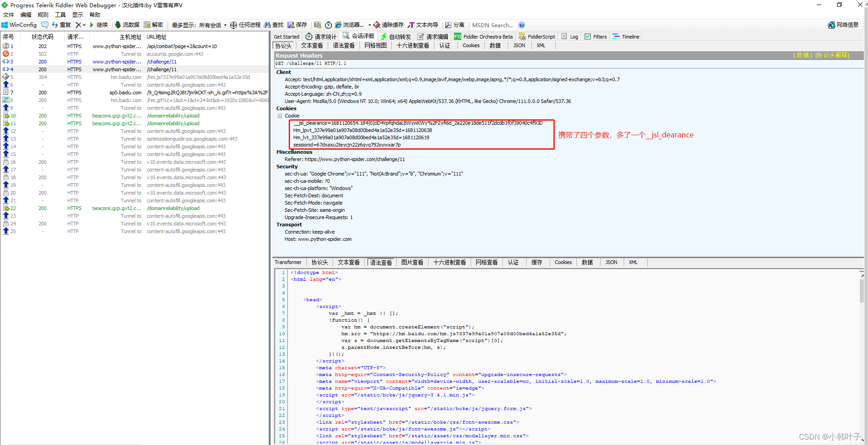The height and width of the screenshot is (445, 868).
Task: Open the 浏览器 (Browse) dropdown
Action: pyautogui.click(x=353, y=25)
